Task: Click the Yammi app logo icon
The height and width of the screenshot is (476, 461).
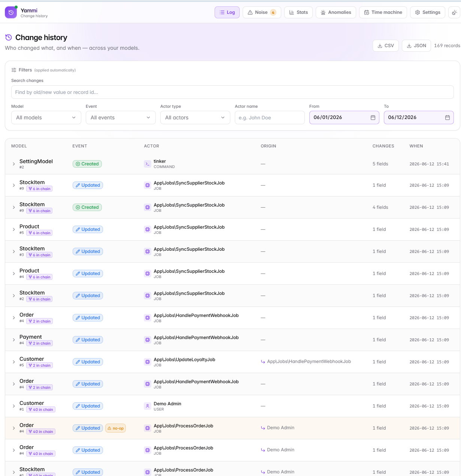Action: [x=11, y=12]
